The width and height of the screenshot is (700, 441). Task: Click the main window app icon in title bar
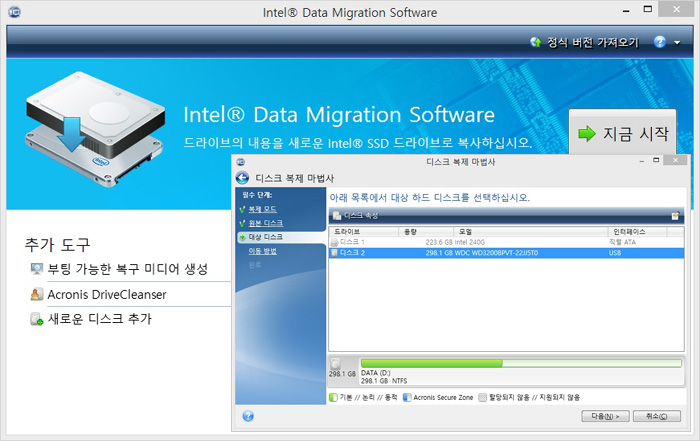14,12
